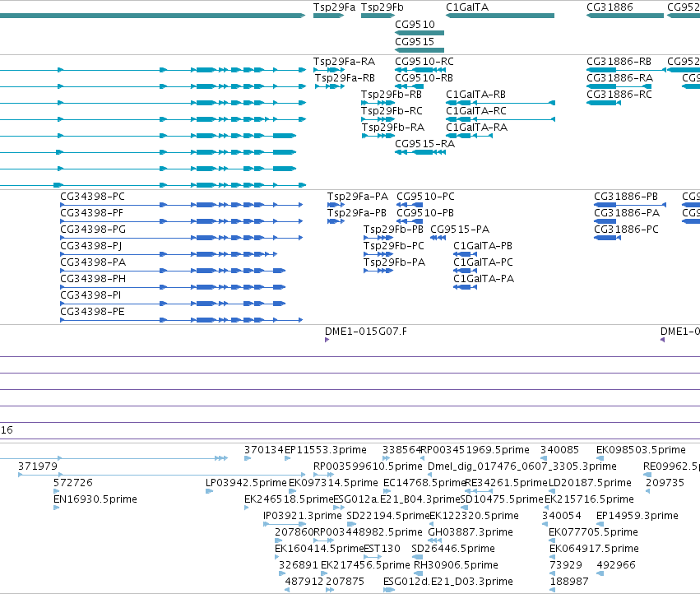Click transcript C1GalTA-RA label
The height and width of the screenshot is (594, 700).
[476, 128]
